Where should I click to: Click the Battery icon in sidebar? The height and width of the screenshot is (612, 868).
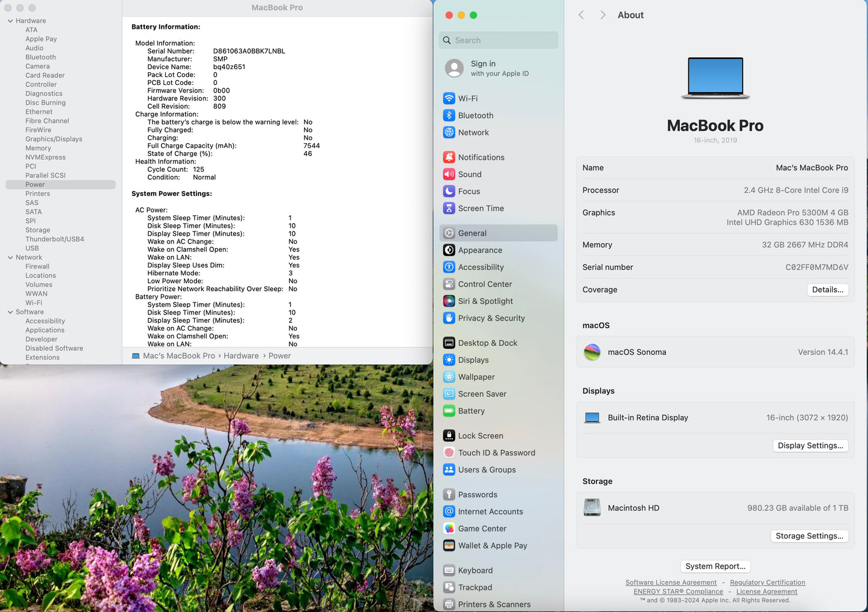tap(449, 411)
